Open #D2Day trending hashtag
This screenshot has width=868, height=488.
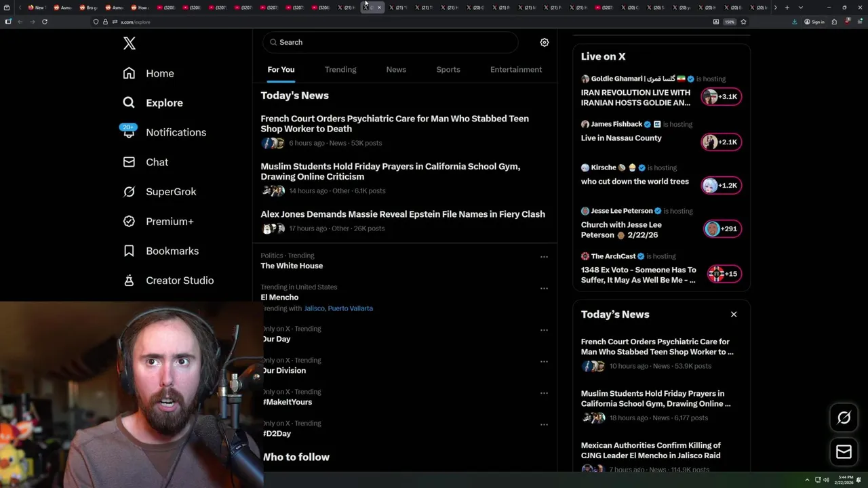(277, 434)
